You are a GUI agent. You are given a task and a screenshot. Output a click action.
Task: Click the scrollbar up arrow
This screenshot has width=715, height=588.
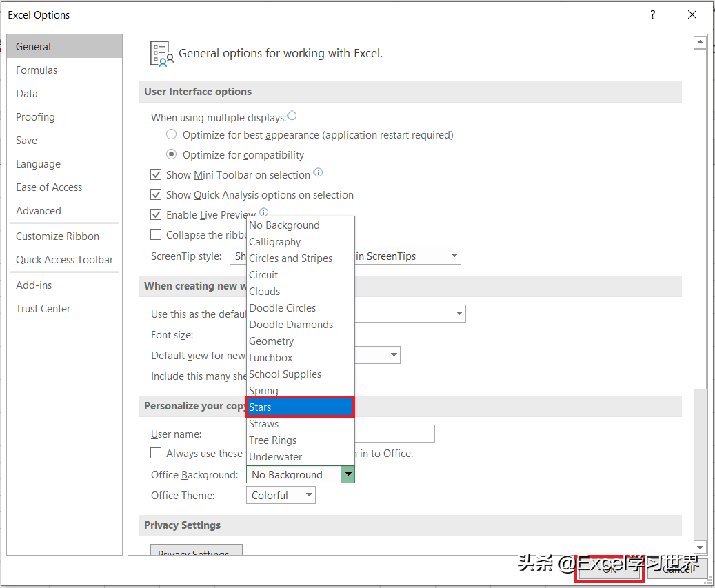click(700, 42)
